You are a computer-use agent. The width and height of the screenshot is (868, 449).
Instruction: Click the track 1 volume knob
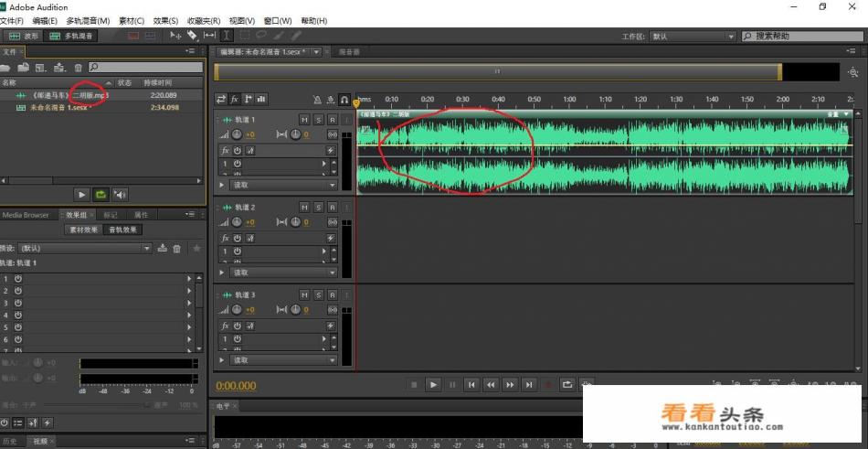point(237,134)
